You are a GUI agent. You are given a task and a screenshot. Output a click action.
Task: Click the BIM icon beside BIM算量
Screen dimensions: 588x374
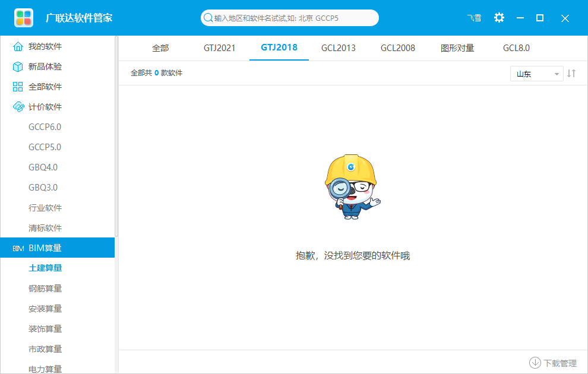tap(18, 249)
